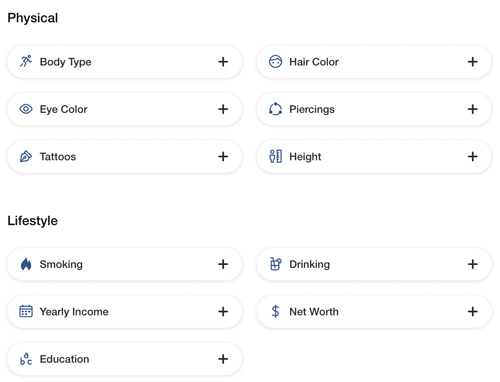
Task: Click the pen nib icon beside Tattoos
Action: [26, 156]
